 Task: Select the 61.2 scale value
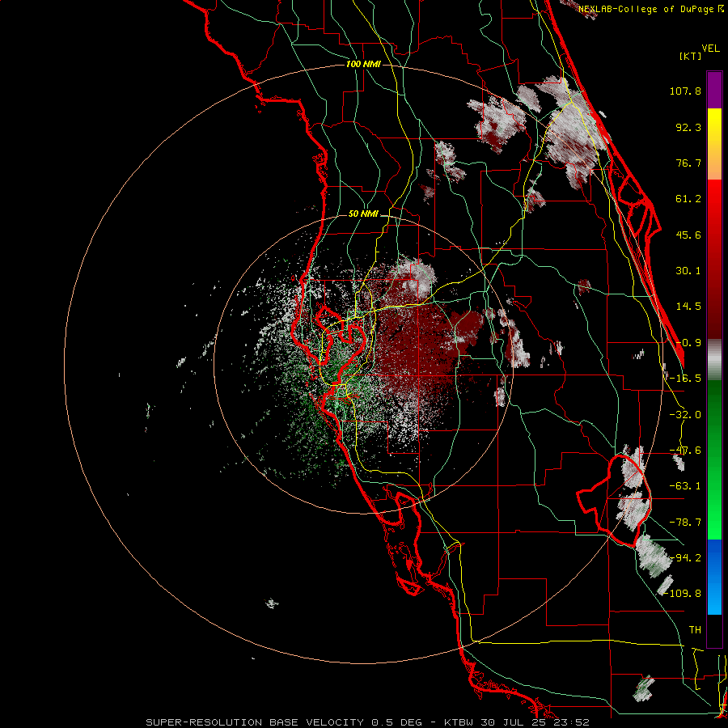[x=688, y=199]
